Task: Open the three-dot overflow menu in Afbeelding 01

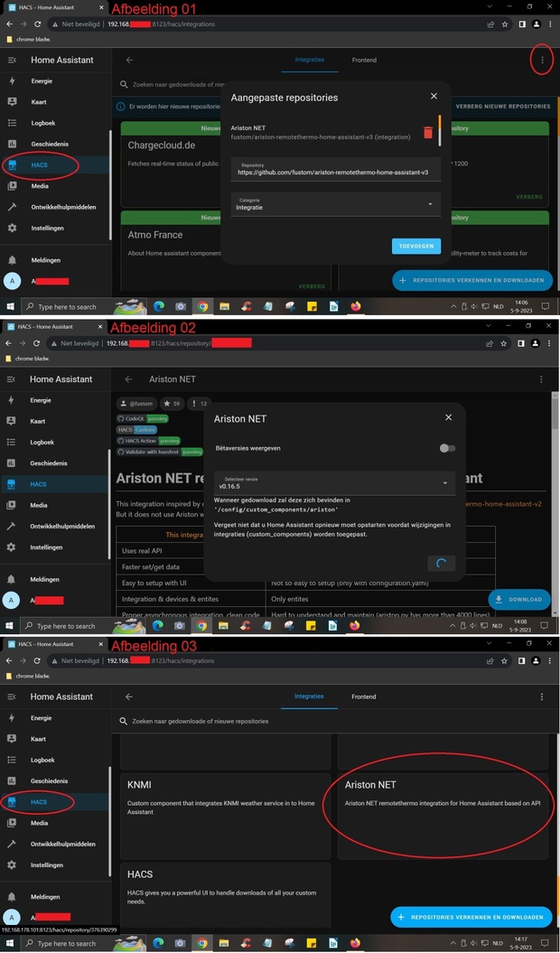Action: tap(542, 61)
